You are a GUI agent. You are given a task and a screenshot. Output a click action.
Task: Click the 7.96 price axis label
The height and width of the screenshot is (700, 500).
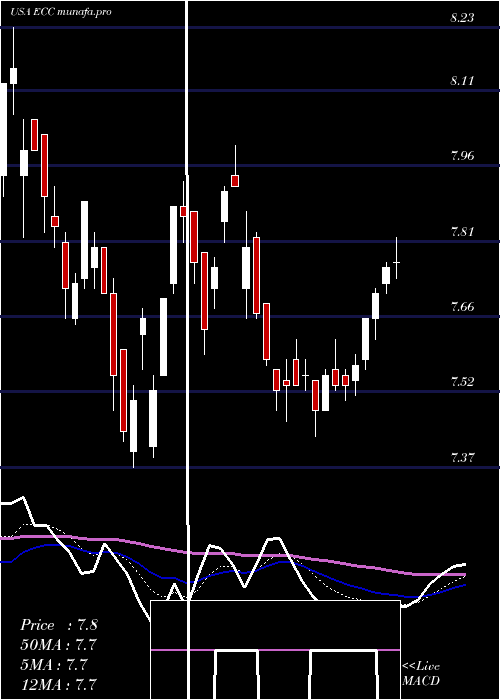(461, 156)
